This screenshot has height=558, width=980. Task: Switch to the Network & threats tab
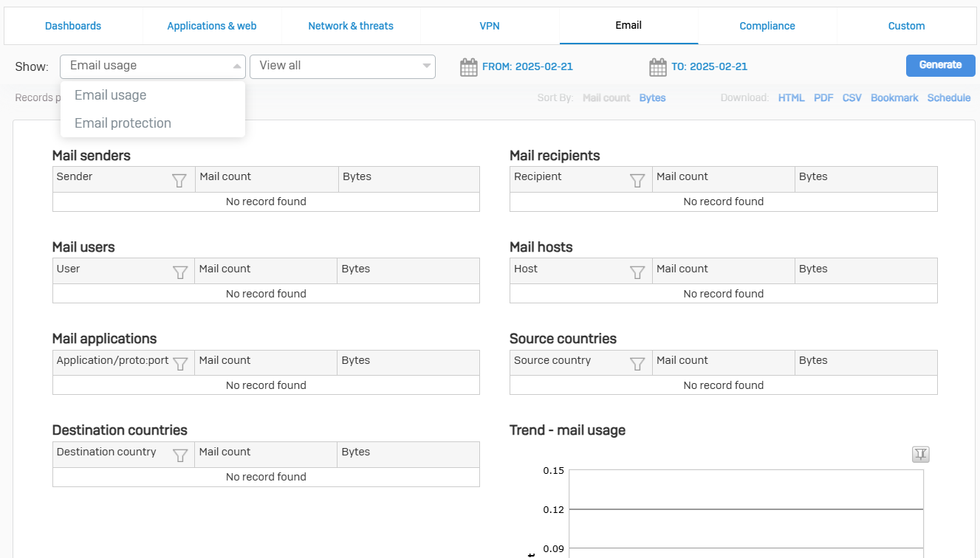[351, 26]
